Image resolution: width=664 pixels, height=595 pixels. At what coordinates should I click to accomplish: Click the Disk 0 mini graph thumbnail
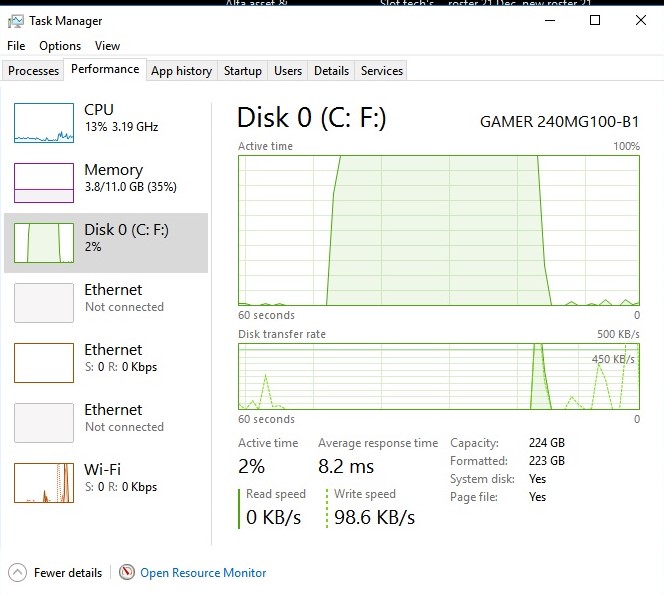44,243
